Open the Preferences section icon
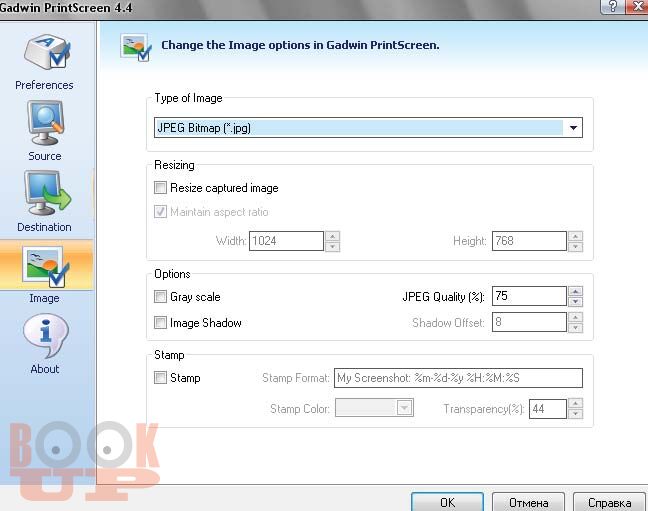 (x=47, y=52)
